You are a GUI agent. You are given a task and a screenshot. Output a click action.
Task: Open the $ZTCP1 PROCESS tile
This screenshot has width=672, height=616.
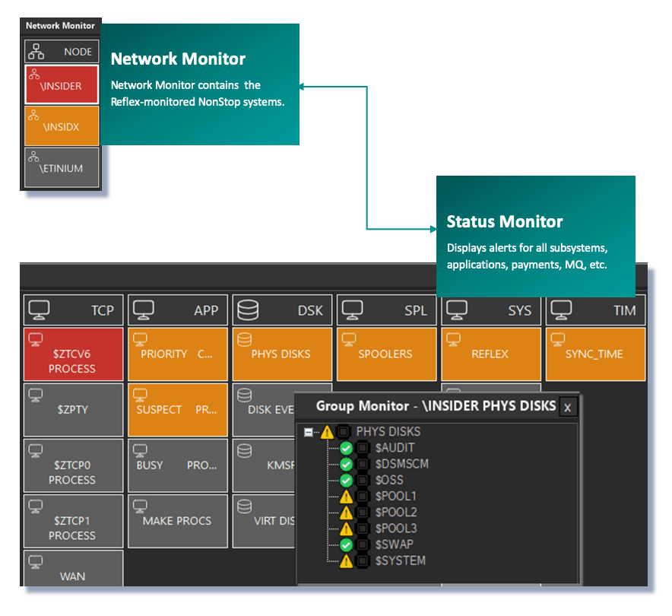73,521
